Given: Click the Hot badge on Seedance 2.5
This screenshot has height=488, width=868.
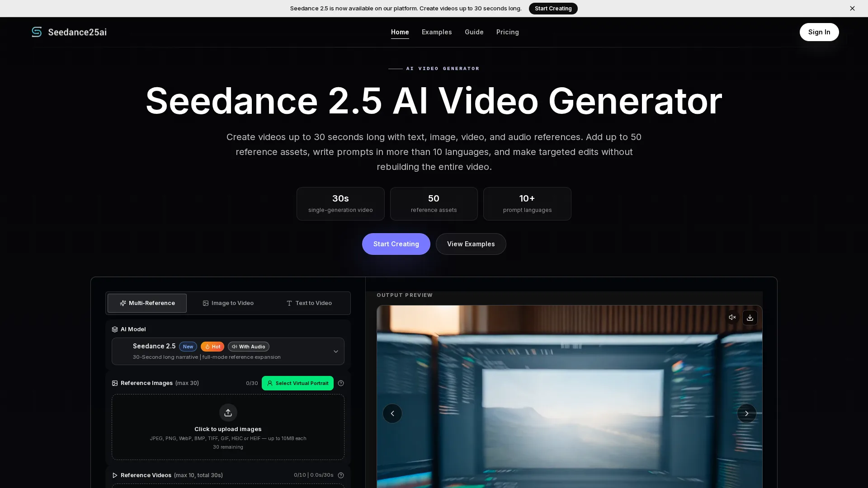Looking at the screenshot, I should (x=212, y=347).
